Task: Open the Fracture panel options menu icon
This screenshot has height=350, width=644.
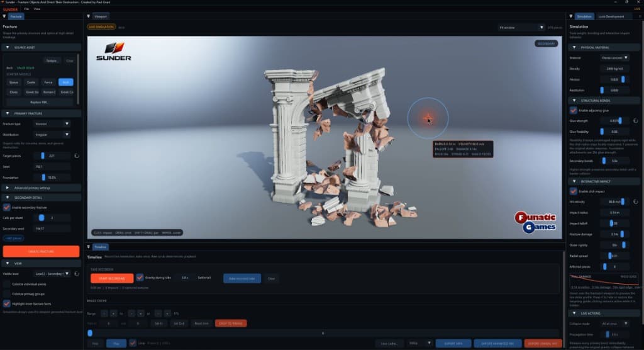Action: (4, 16)
